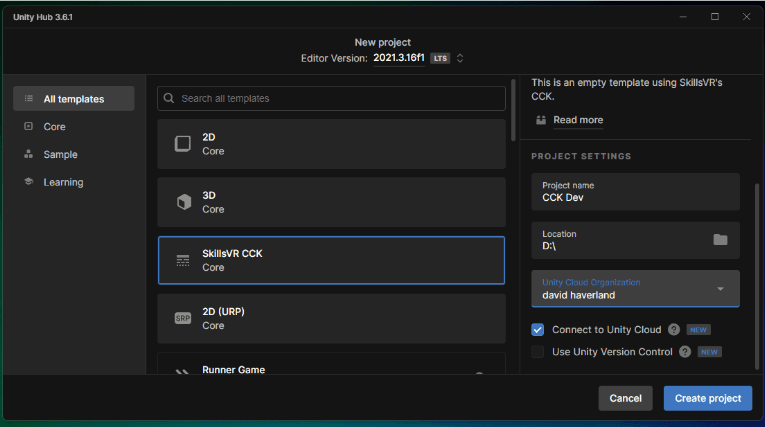The image size is (765, 427).
Task: Open the Core templates category
Action: [x=74, y=126]
